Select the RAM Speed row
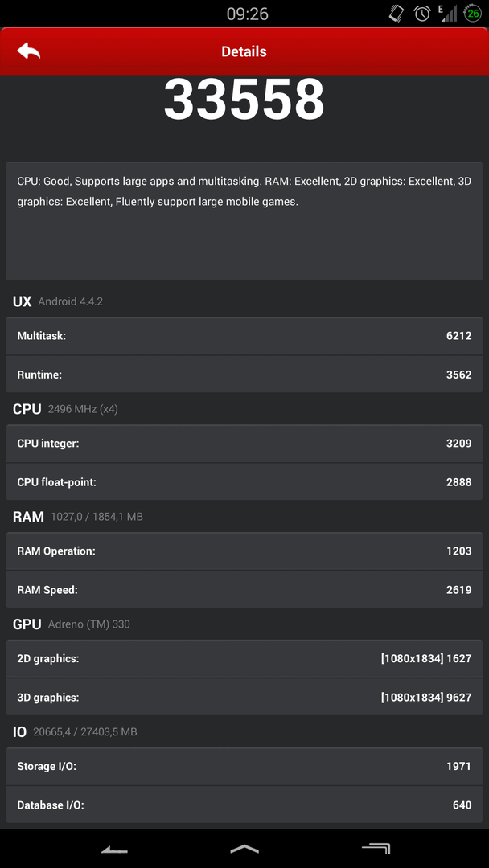Image resolution: width=489 pixels, height=868 pixels. coord(244,590)
